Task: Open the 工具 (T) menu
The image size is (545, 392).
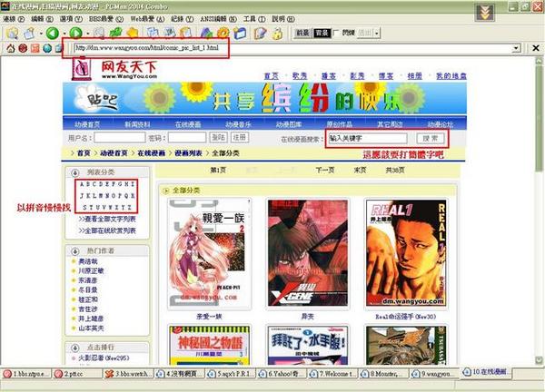Action: point(254,19)
